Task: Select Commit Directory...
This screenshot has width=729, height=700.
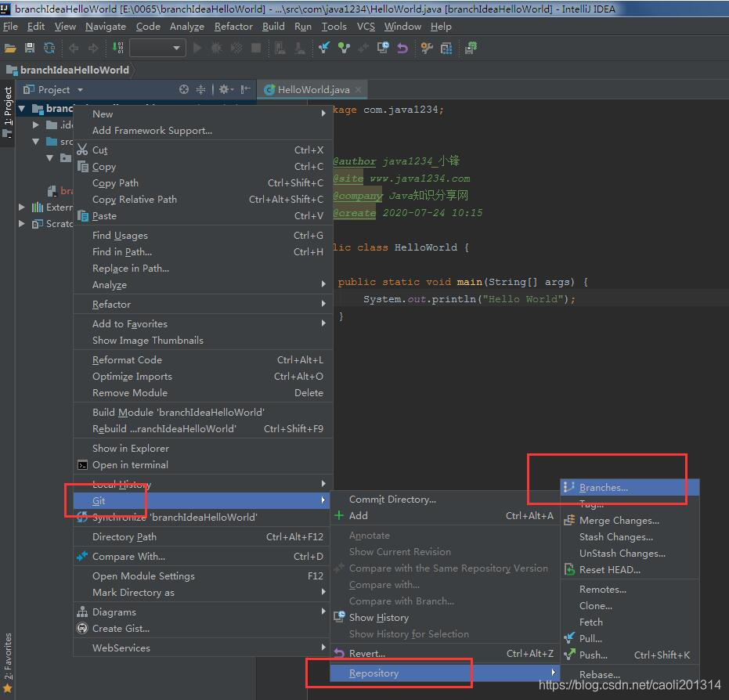Action: [x=445, y=500]
